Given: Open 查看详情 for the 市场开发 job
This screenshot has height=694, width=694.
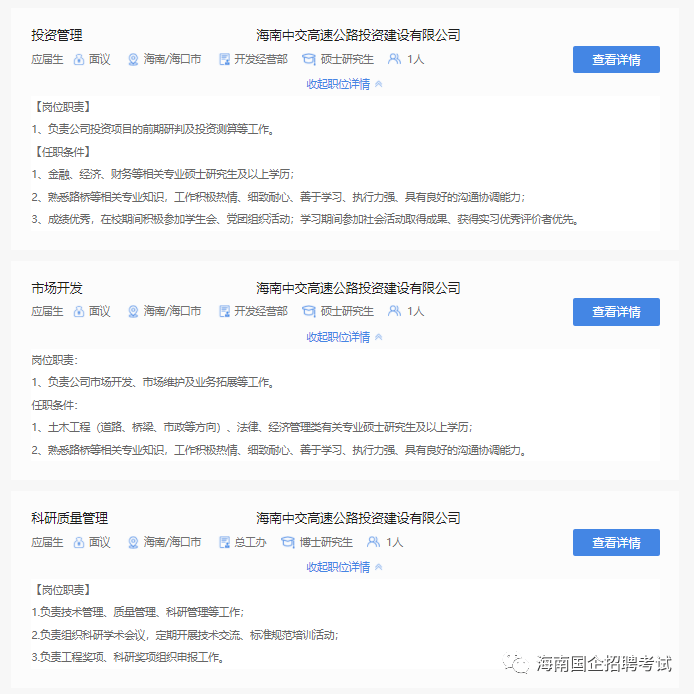Looking at the screenshot, I should [x=616, y=312].
